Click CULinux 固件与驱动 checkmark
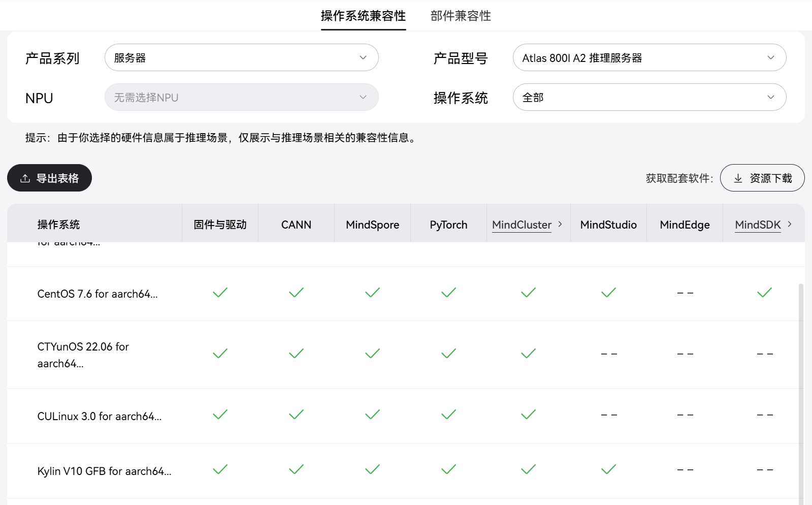812x505 pixels. click(220, 415)
